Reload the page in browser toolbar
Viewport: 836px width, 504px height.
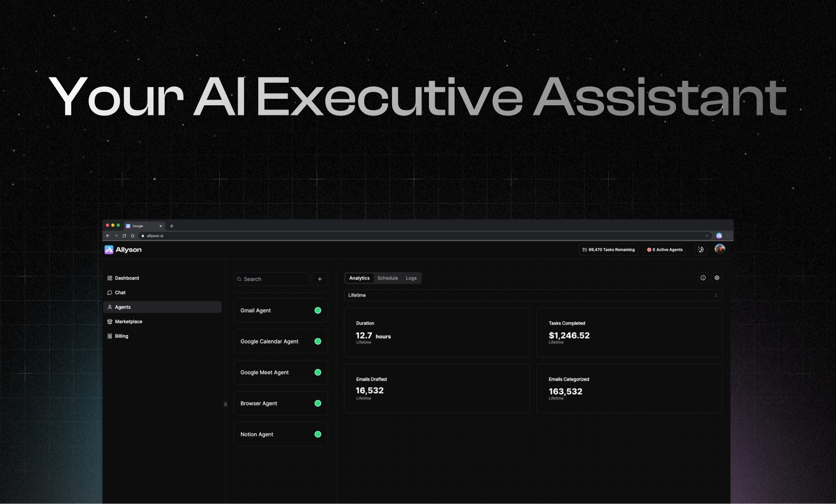tap(124, 236)
